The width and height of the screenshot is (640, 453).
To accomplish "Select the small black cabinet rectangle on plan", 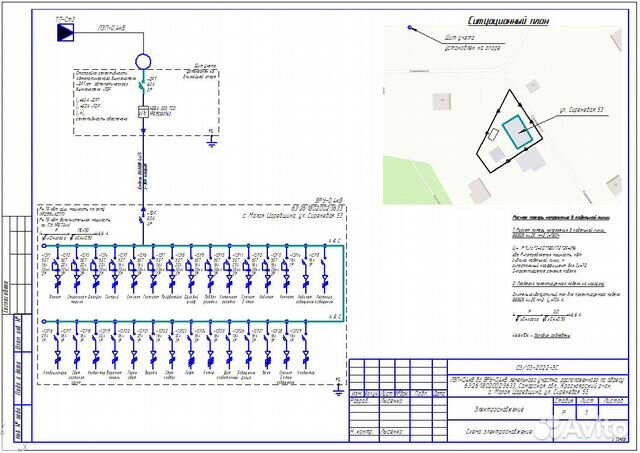I will (x=493, y=133).
